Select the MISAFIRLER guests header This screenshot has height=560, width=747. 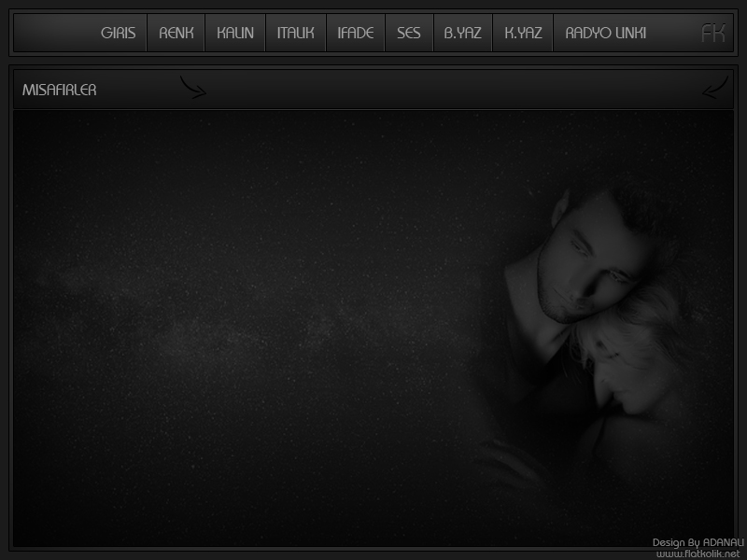point(60,91)
